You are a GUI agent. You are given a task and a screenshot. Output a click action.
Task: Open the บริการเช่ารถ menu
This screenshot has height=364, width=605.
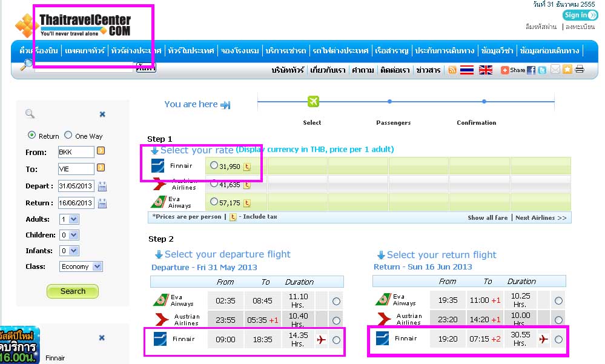click(285, 50)
